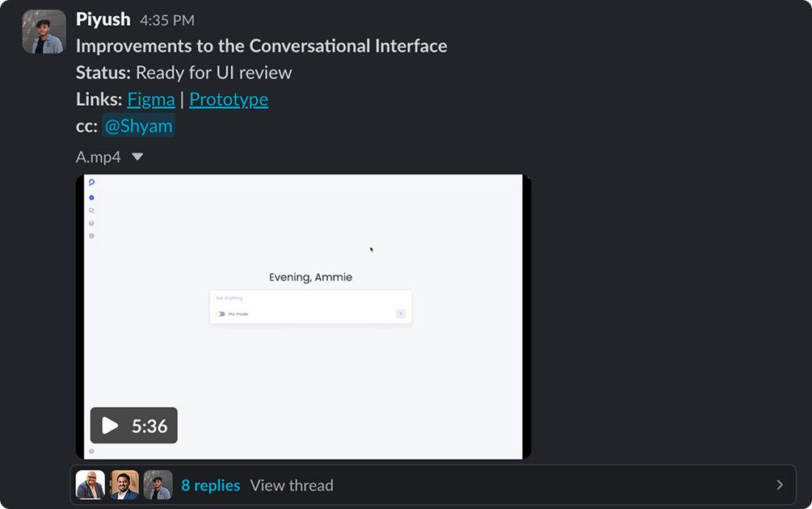Click the send arrow button in video preview
812x509 pixels.
400,313
